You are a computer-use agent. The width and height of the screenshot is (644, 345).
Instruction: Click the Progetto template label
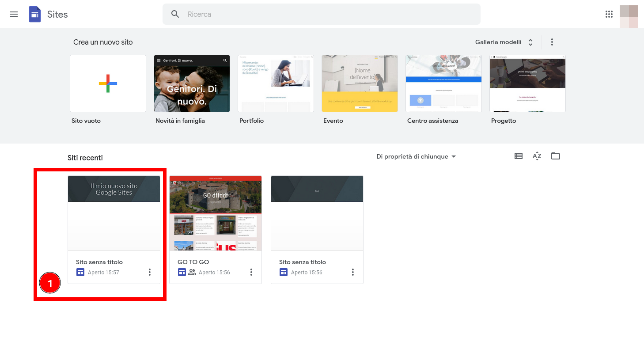click(504, 121)
